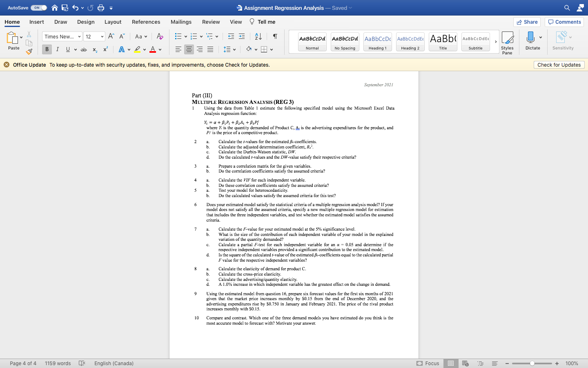Apply the red font color
588x368 pixels.
[153, 49]
